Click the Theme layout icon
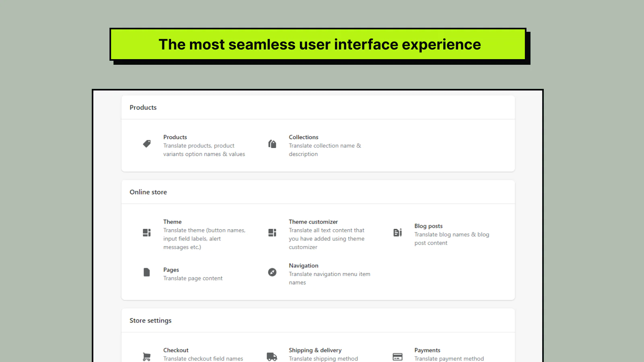Image resolution: width=644 pixels, height=362 pixels. pyautogui.click(x=147, y=232)
